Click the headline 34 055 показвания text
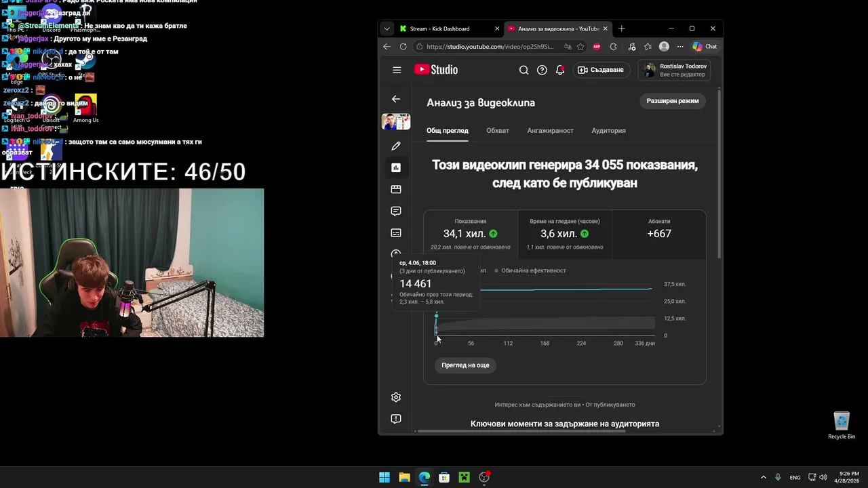Screen dimensions: 868x488 pyautogui.click(x=565, y=174)
